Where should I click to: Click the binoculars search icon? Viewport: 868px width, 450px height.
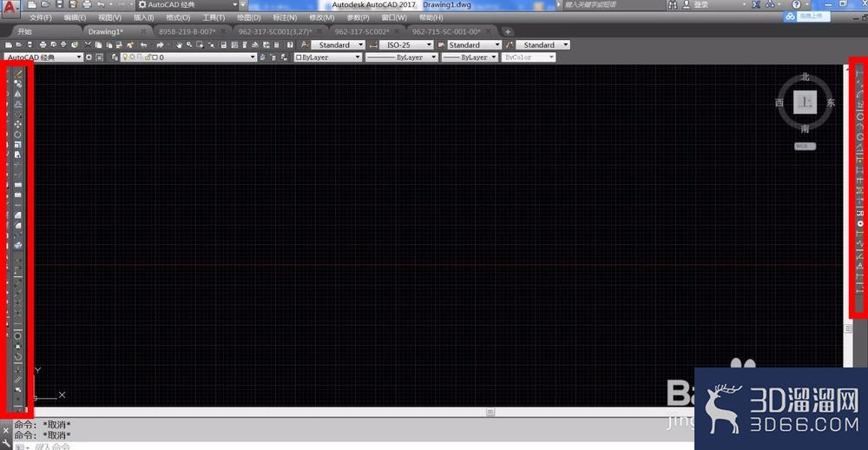673,4
